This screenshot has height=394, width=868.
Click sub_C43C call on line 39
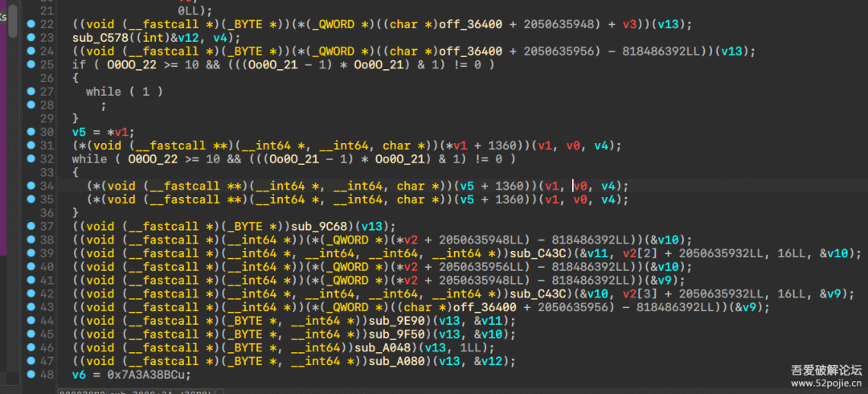[x=538, y=254]
